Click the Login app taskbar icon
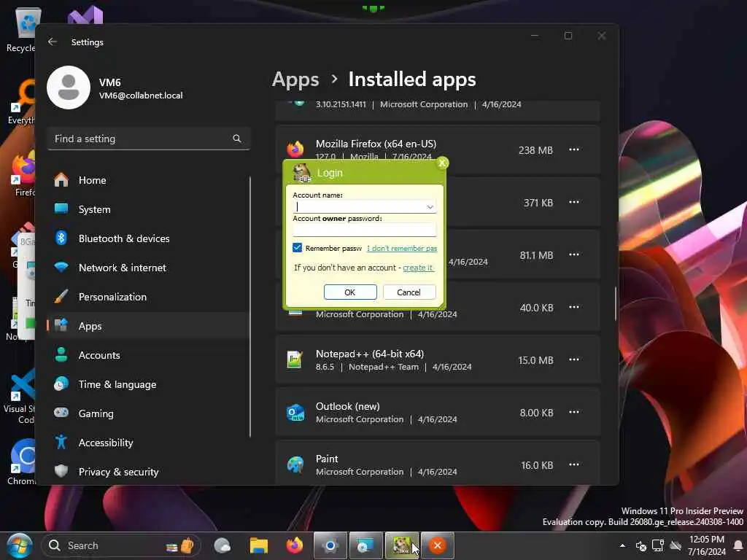Viewport: 747px width, 560px height. 402,545
